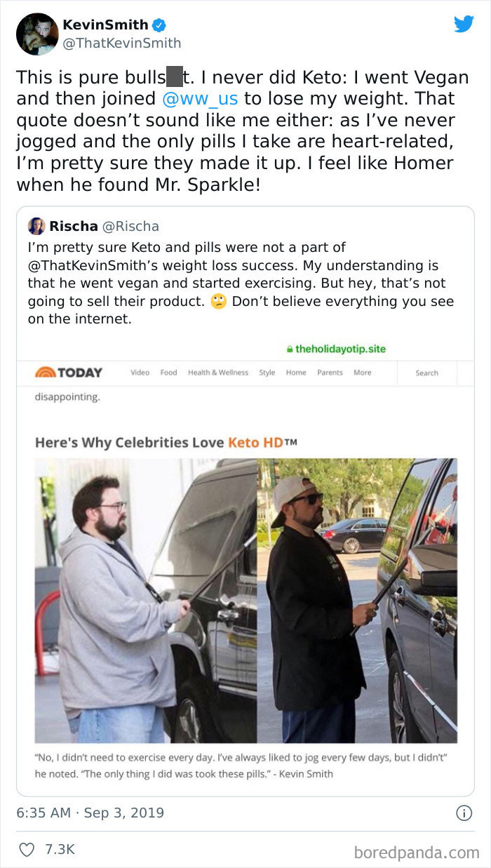491x868 pixels.
Task: Click Rischa's small profile avatar
Action: [x=36, y=226]
